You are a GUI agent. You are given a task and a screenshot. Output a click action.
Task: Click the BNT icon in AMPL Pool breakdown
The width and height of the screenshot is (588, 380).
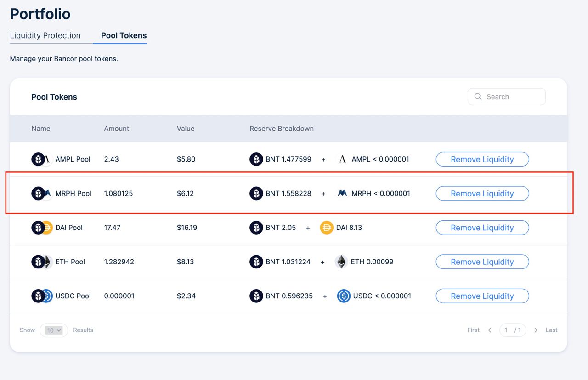pyautogui.click(x=256, y=159)
